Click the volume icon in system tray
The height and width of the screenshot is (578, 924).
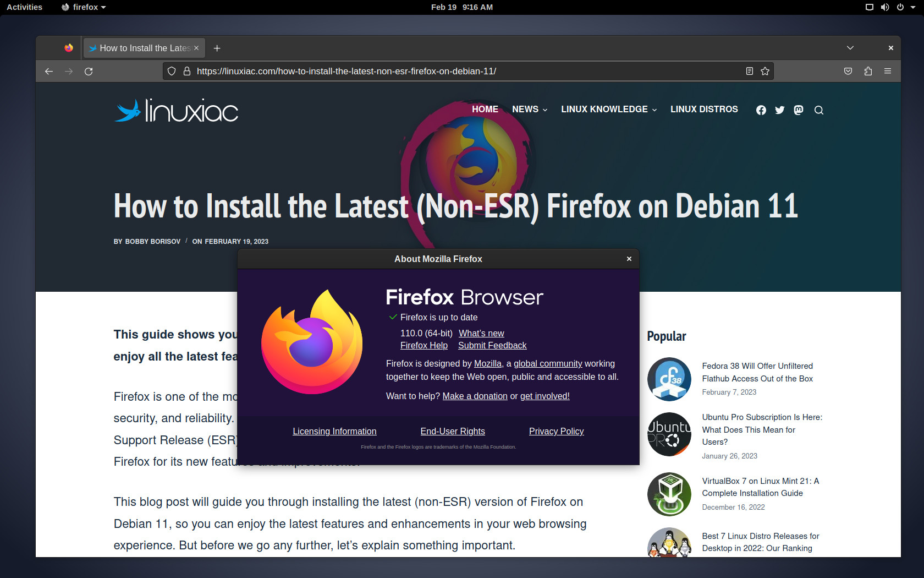tap(885, 7)
